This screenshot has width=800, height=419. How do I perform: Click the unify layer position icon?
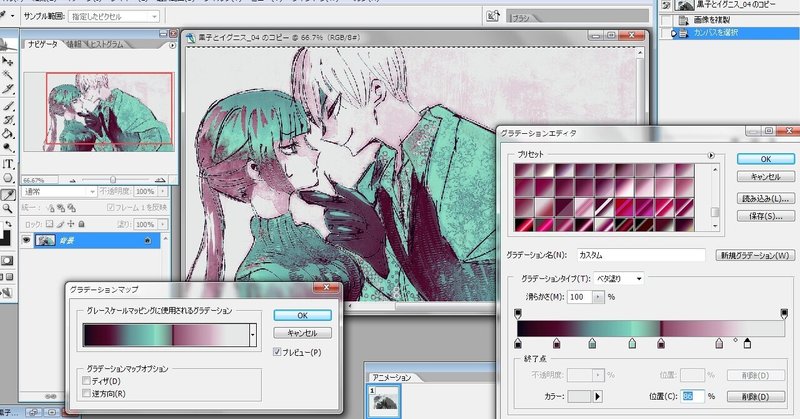point(50,208)
